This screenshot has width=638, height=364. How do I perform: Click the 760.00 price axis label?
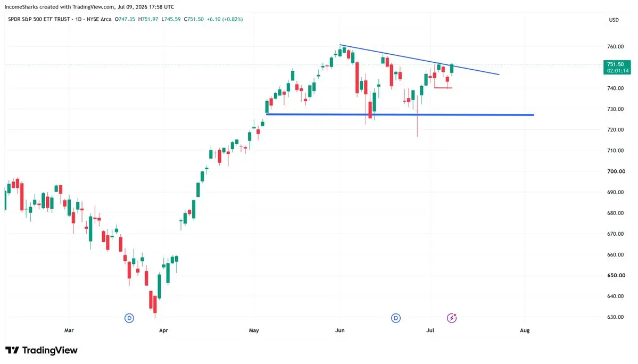click(615, 47)
